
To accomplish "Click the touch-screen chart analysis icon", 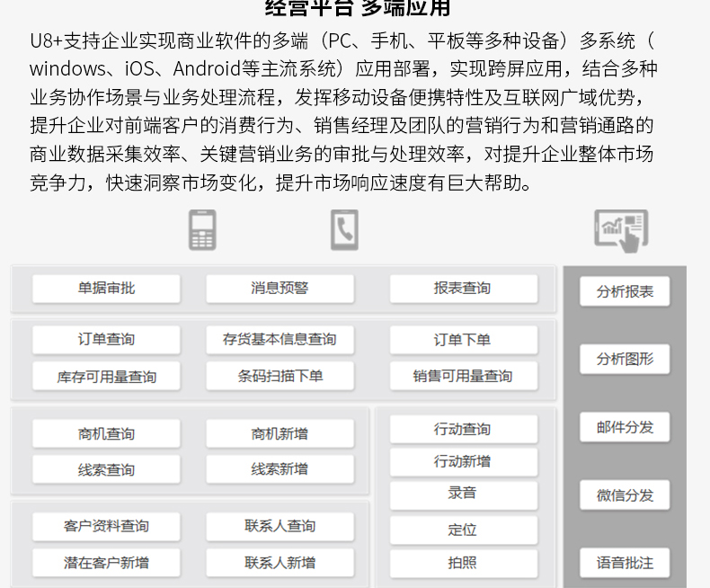I will tap(621, 230).
